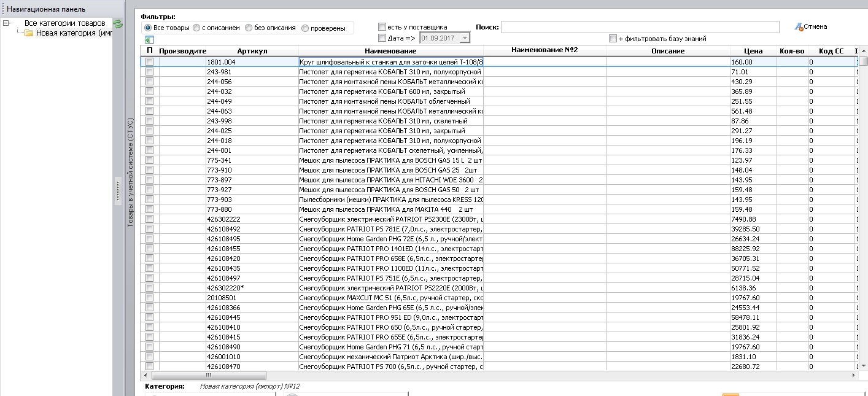Click the Кол-во column header

click(x=792, y=51)
